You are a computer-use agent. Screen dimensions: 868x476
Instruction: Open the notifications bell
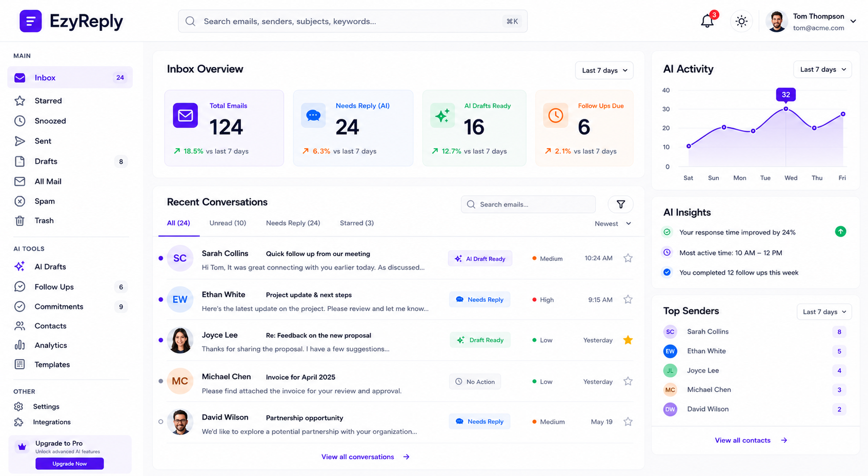coord(708,21)
